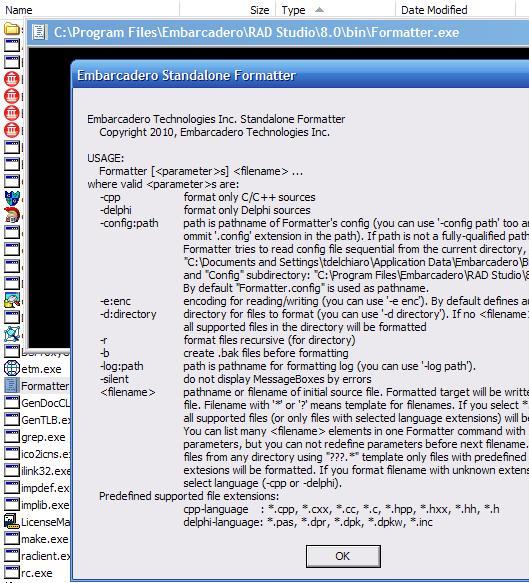Image resolution: width=529 pixels, height=583 pixels.
Task: Select the red helmet application icon
Action: tap(12, 215)
